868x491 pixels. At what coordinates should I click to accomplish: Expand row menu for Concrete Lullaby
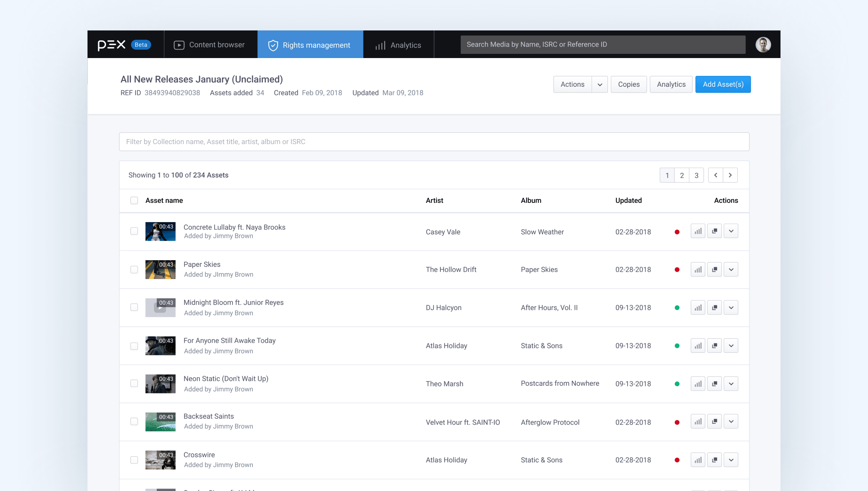(x=731, y=231)
